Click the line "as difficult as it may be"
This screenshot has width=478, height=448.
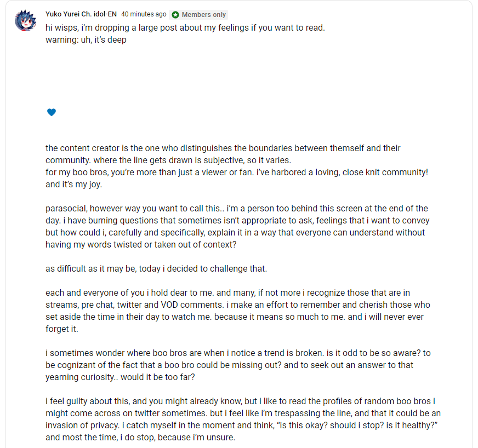coord(156,269)
